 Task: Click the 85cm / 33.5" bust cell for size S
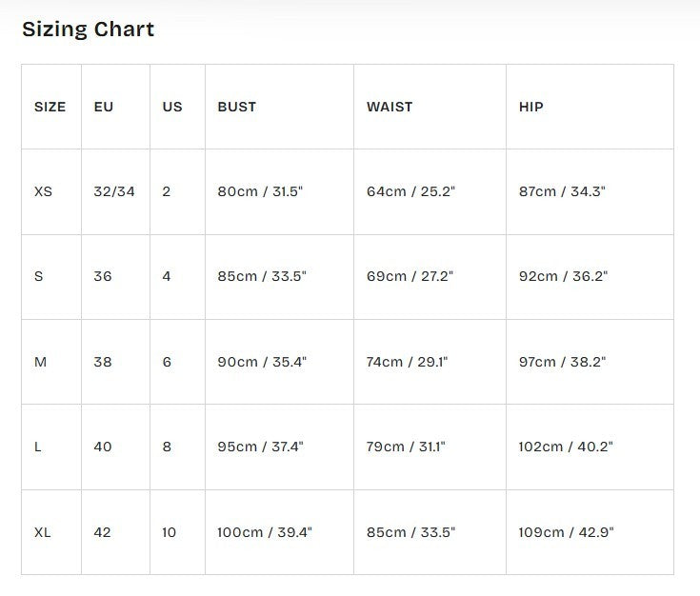pyautogui.click(x=279, y=277)
